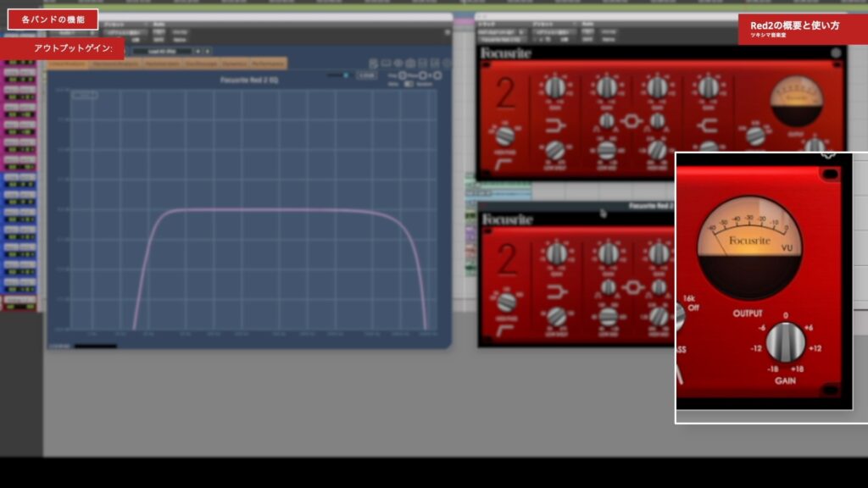Click the low-mid Q knob on upper Red 2
This screenshot has height=488, width=868.
click(607, 120)
